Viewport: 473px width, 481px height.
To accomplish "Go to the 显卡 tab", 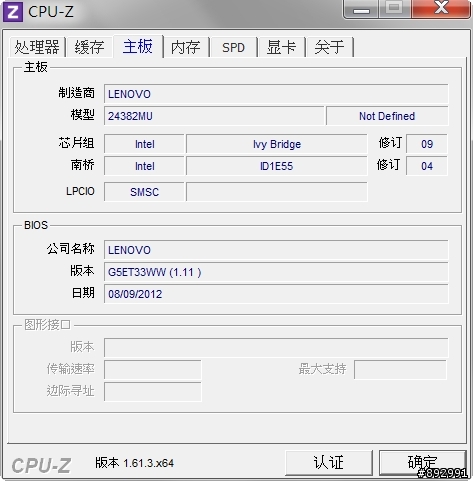I will (282, 47).
